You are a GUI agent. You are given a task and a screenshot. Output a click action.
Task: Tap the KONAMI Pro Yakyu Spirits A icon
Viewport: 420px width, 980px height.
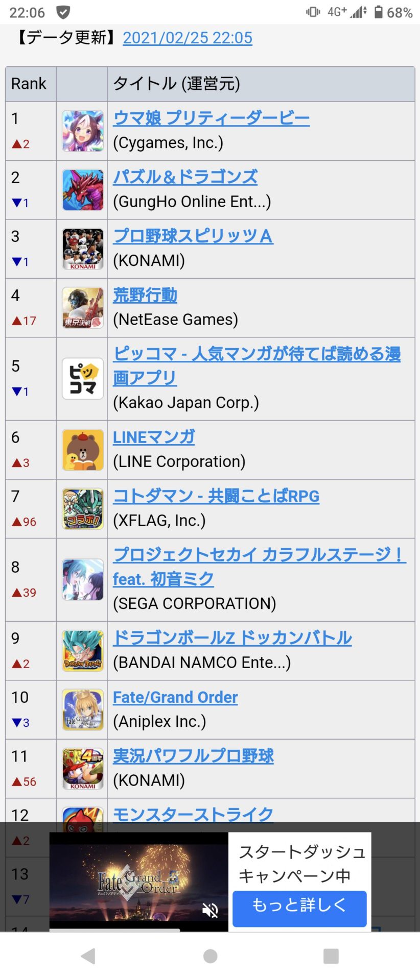(83, 249)
